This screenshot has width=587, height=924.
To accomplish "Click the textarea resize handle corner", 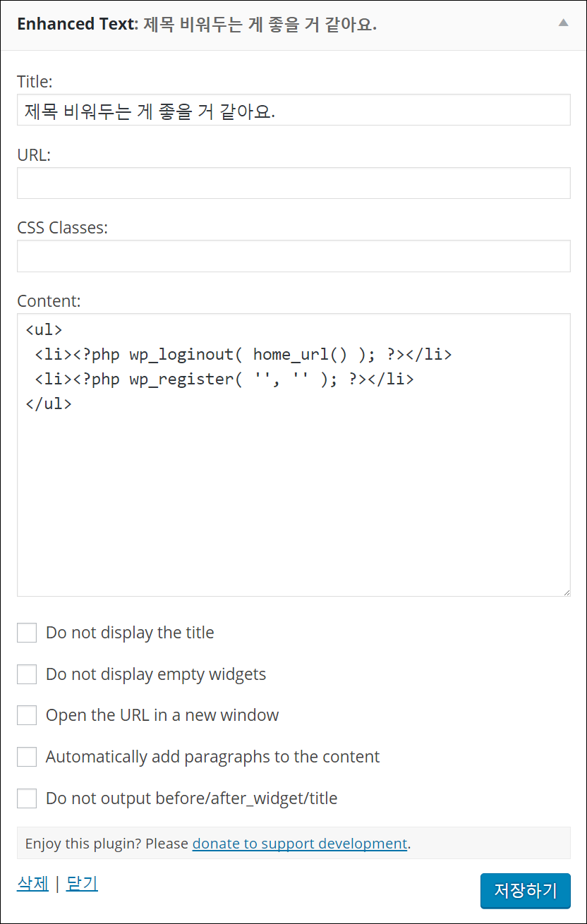I will [566, 592].
